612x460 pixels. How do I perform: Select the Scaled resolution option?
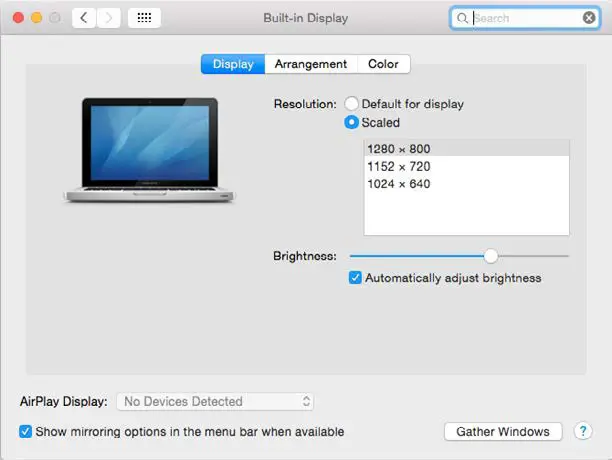pos(351,123)
